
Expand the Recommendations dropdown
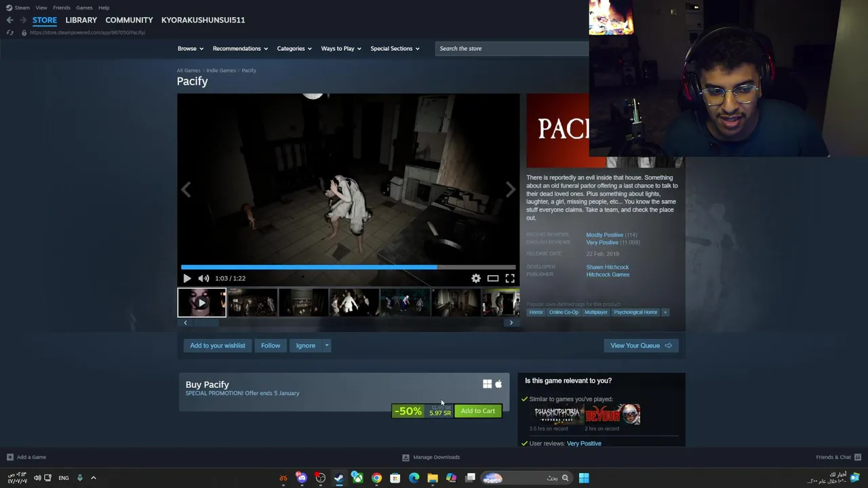240,48
